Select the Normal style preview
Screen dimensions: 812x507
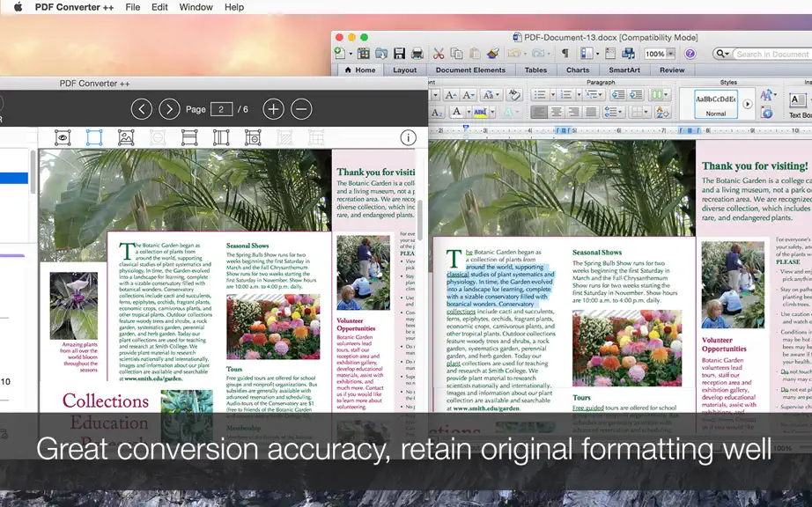(716, 104)
